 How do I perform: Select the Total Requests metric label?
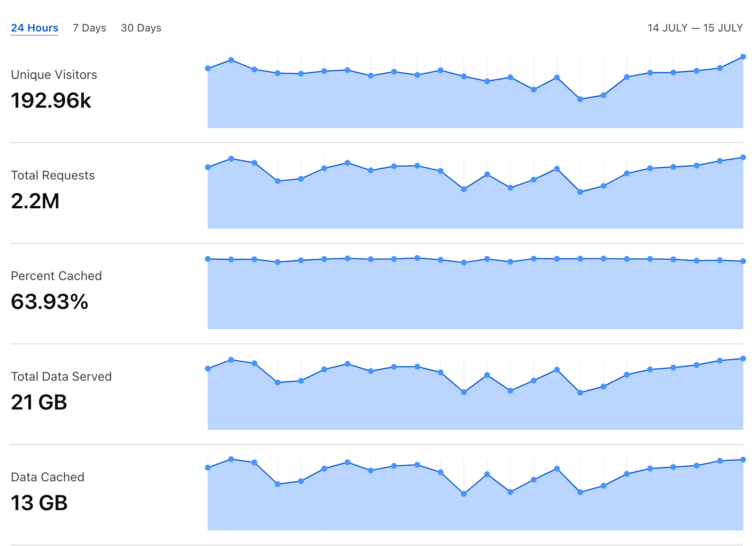53,175
